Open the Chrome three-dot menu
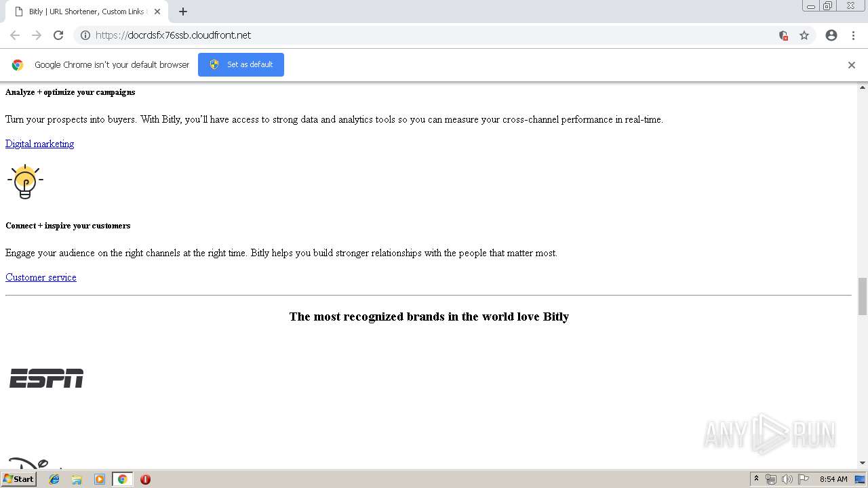Viewport: 868px width, 488px height. coord(853,35)
